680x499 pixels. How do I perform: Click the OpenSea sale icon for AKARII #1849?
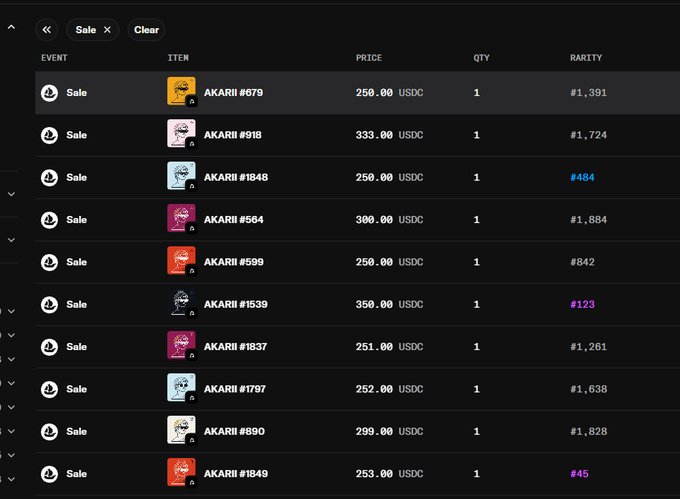click(49, 474)
